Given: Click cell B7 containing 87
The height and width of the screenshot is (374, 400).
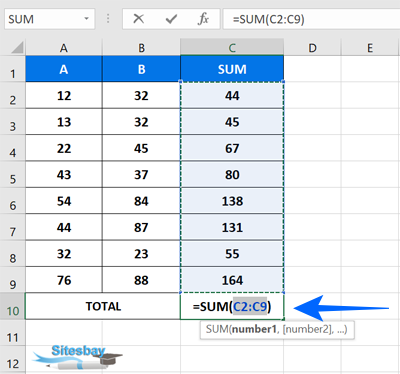Looking at the screenshot, I should (x=141, y=227).
